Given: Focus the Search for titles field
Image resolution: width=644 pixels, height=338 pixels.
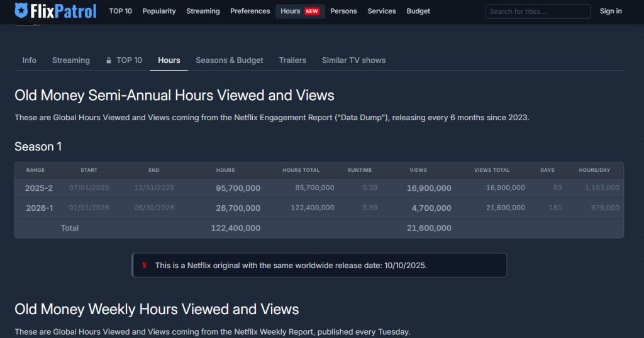Looking at the screenshot, I should [538, 11].
